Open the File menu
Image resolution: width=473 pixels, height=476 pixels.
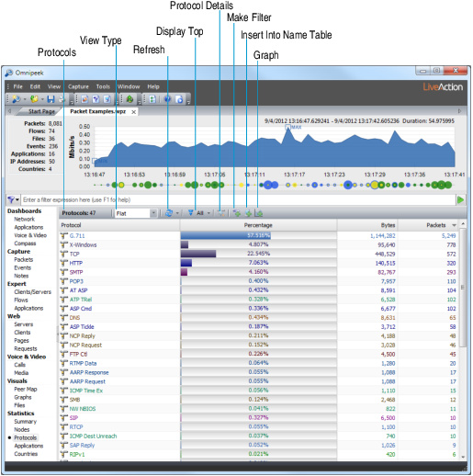pos(18,86)
